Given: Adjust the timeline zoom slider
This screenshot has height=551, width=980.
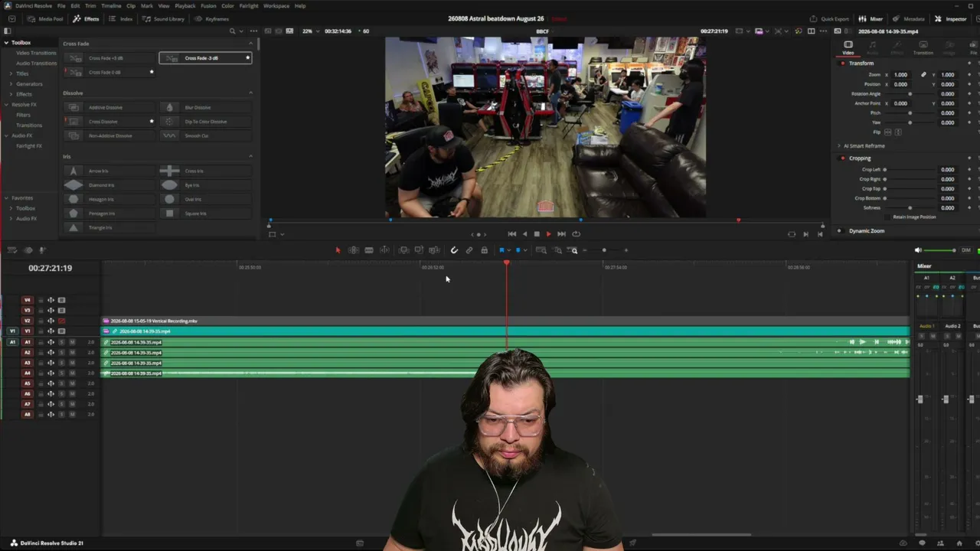Looking at the screenshot, I should coord(605,250).
